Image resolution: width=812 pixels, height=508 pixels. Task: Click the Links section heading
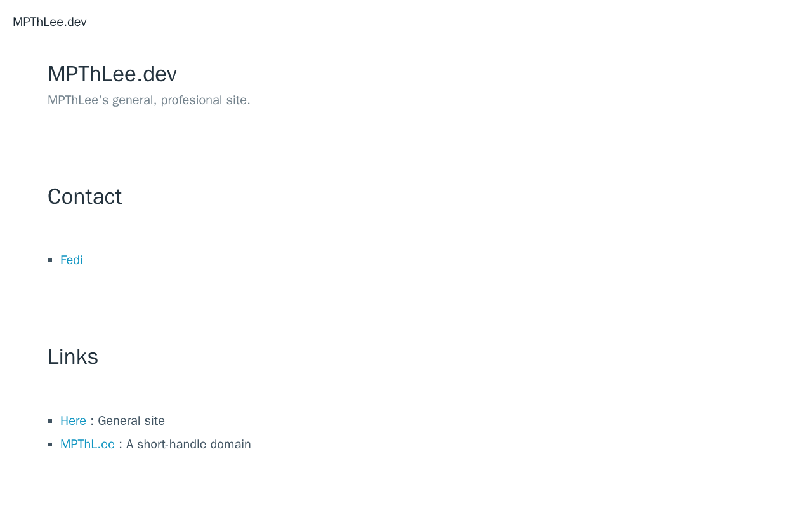pyautogui.click(x=73, y=357)
